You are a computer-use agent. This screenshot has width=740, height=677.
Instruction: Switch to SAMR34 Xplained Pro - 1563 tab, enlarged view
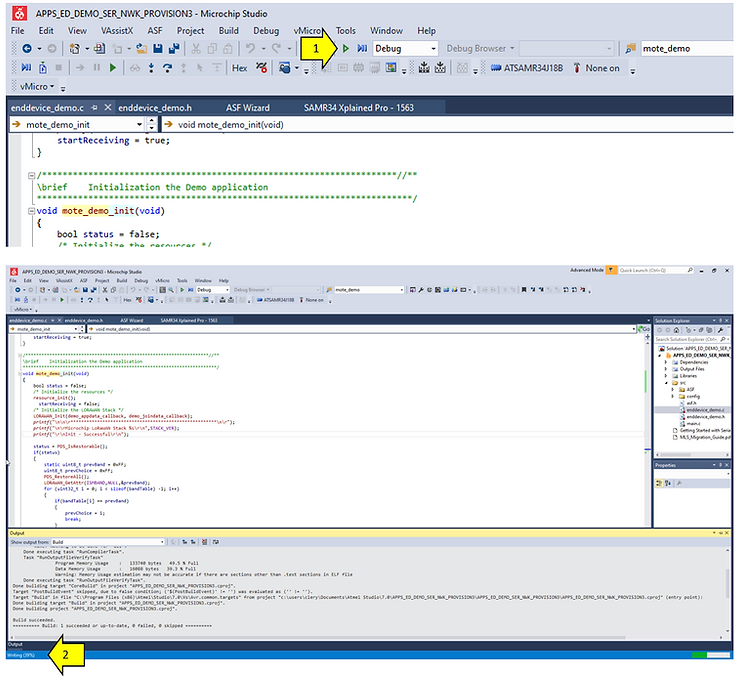click(358, 108)
